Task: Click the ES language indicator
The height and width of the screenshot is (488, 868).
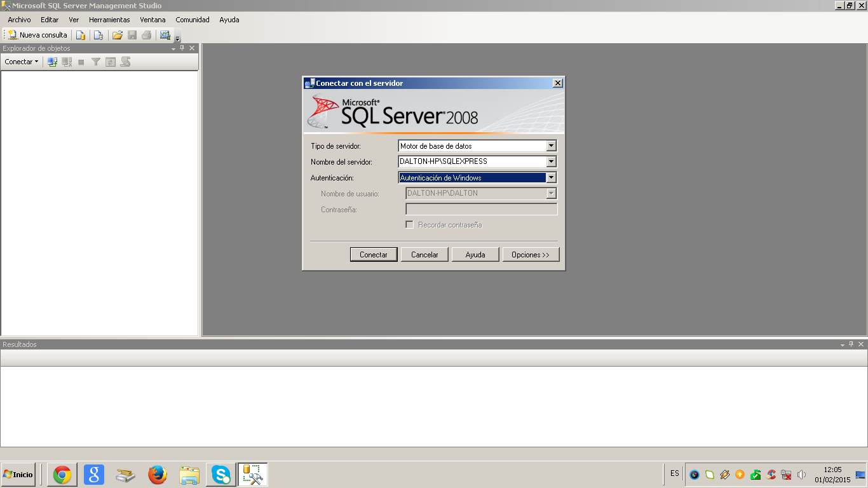Action: [675, 473]
